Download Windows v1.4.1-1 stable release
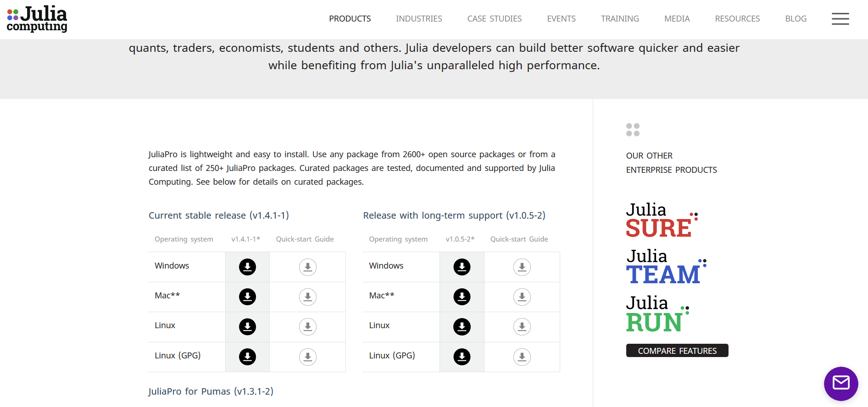 (x=247, y=267)
